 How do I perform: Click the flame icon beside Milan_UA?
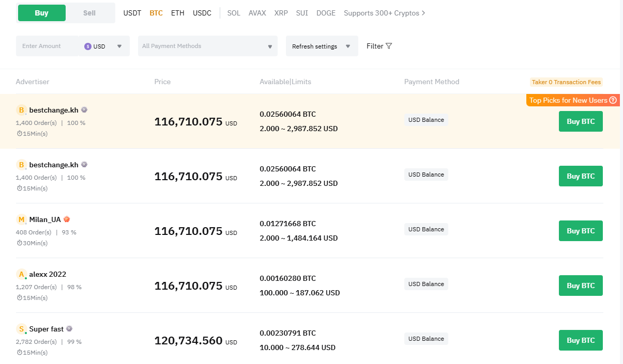pyautogui.click(x=67, y=219)
